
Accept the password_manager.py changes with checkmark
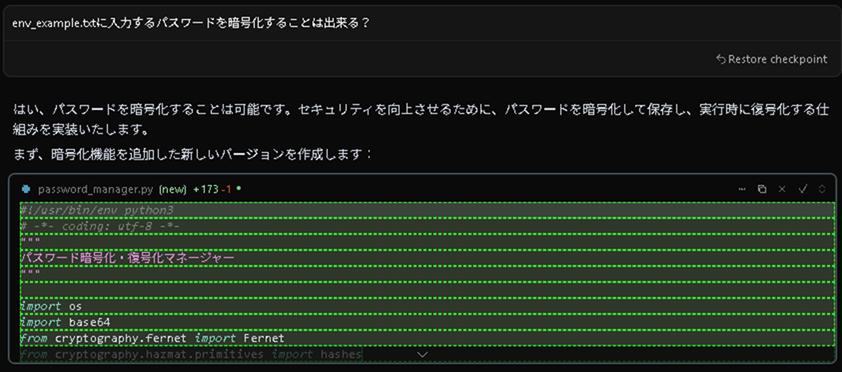803,189
